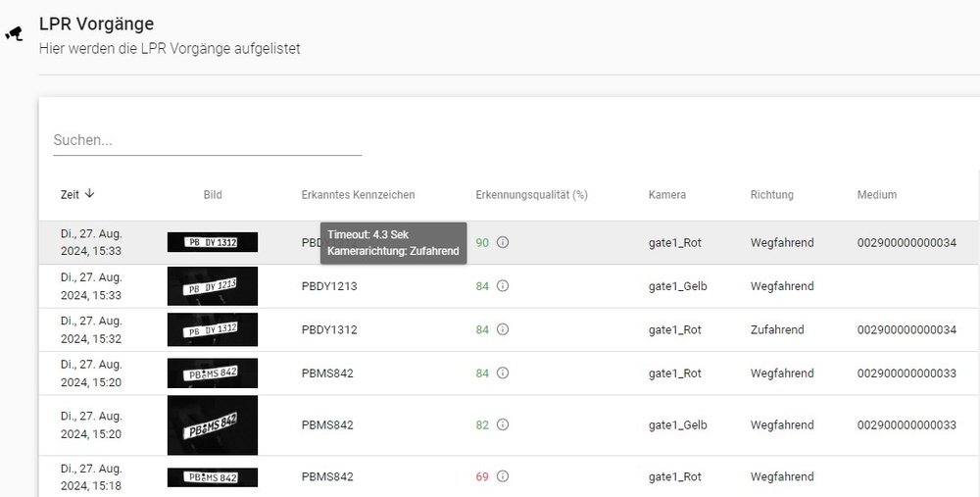
Task: Select medium number 002900000000033 in gate1_Gelb row
Action: pyautogui.click(x=906, y=425)
